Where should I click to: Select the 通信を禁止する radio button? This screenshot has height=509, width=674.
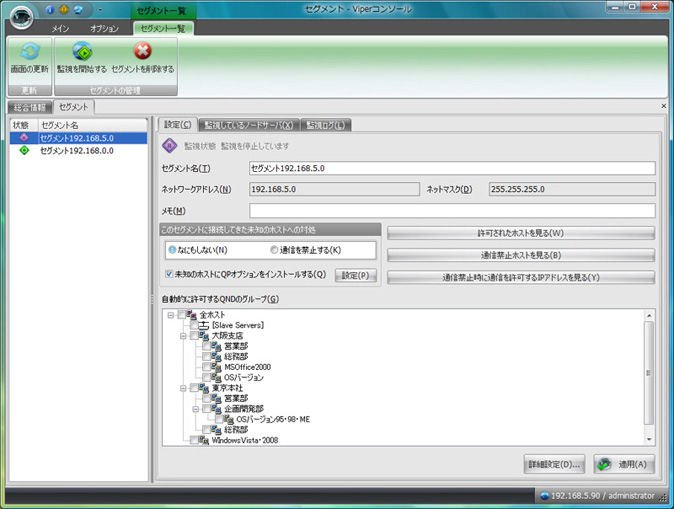click(274, 250)
